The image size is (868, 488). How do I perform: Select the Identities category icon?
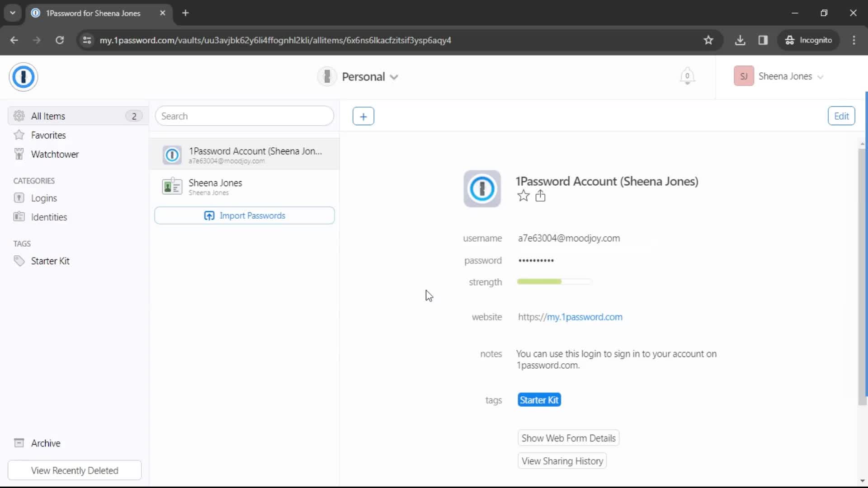[x=19, y=216]
